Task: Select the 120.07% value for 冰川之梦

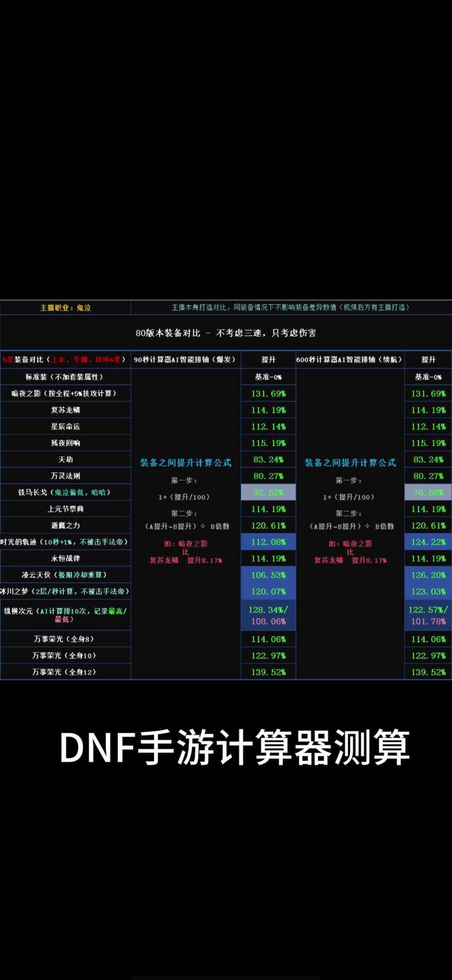Action: point(268,591)
